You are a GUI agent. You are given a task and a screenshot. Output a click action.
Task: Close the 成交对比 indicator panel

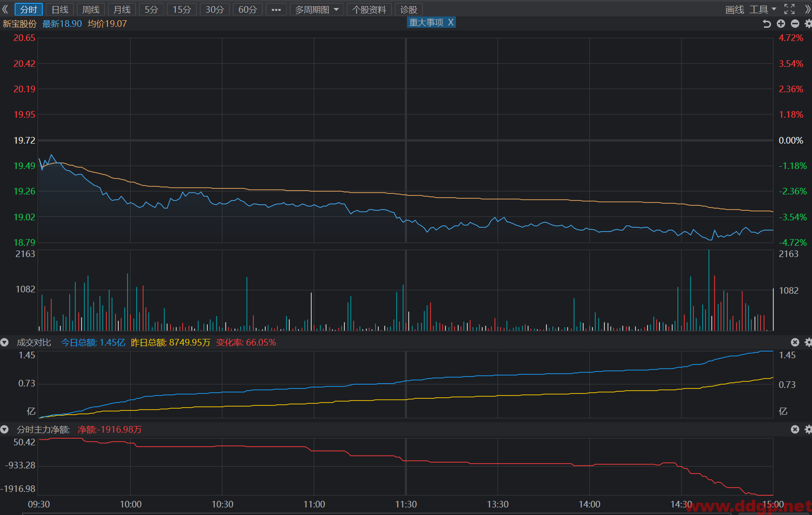click(795, 342)
